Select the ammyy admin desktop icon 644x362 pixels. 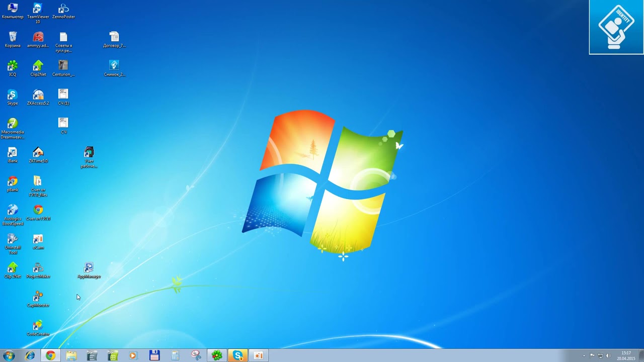tap(38, 40)
